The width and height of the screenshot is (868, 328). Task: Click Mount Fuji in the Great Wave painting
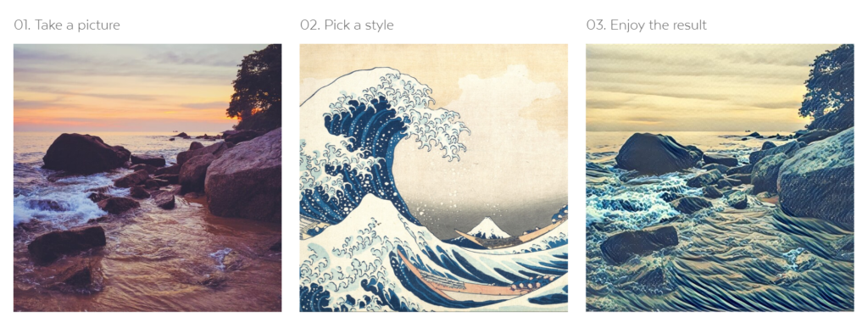(487, 228)
